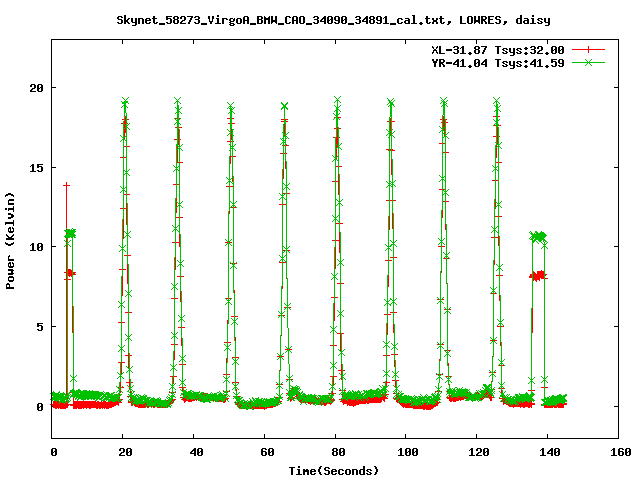The width and height of the screenshot is (640, 480).
Task: Click the green calibration plateau near 137 seconds
Action: point(538,236)
